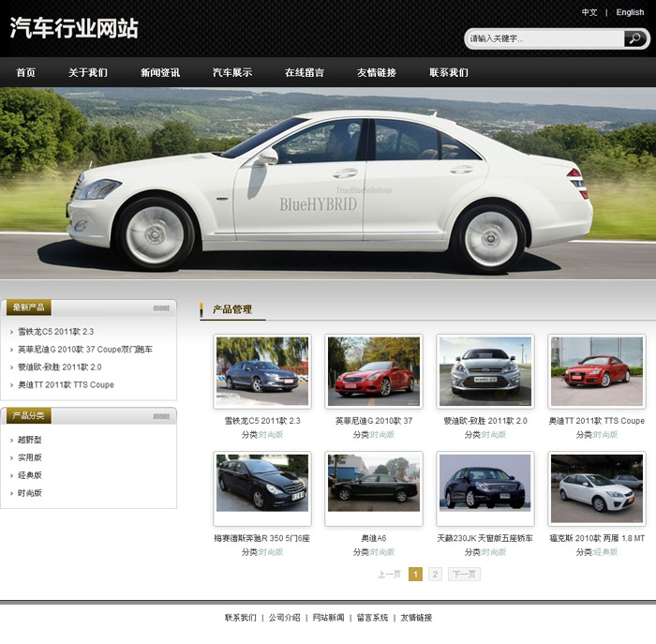The height and width of the screenshot is (644, 656).
Task: Open 雪铁龙C5 2011款 2.3 in latest products list
Action: point(56,332)
